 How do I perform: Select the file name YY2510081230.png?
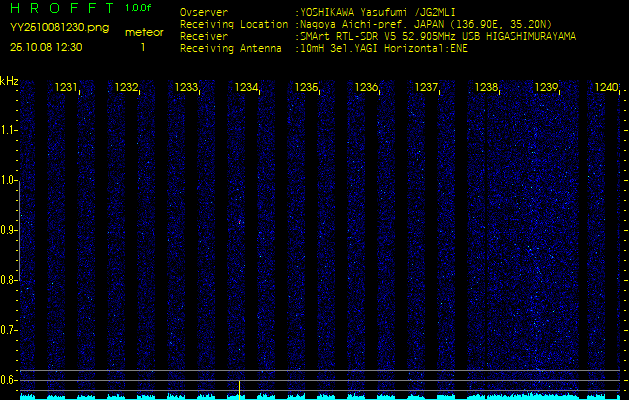click(59, 28)
